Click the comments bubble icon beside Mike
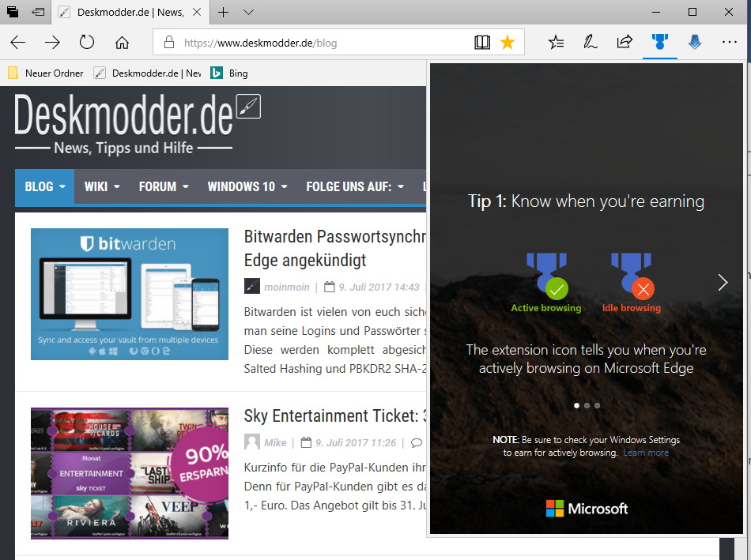Screen dimensions: 751x560 click(416, 443)
